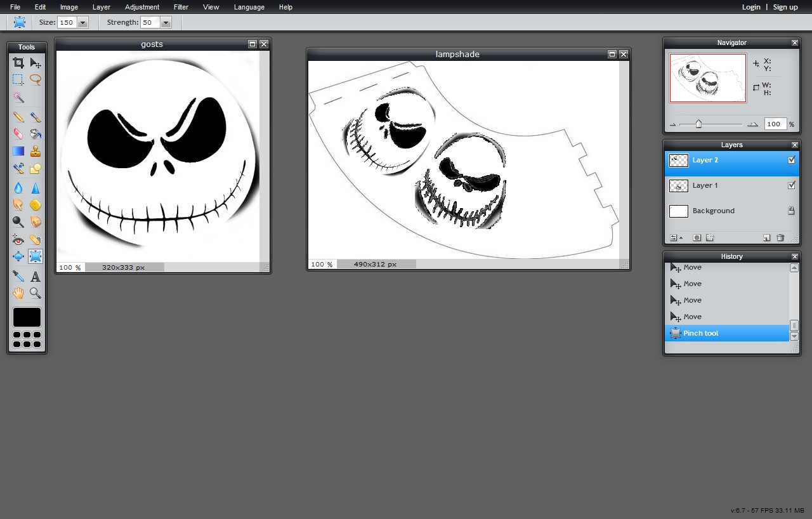The height and width of the screenshot is (519, 812).
Task: Select the Brush tool
Action: (36, 117)
